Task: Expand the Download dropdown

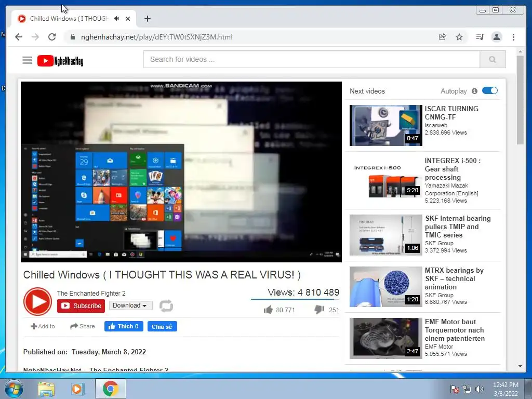Action: coord(130,305)
